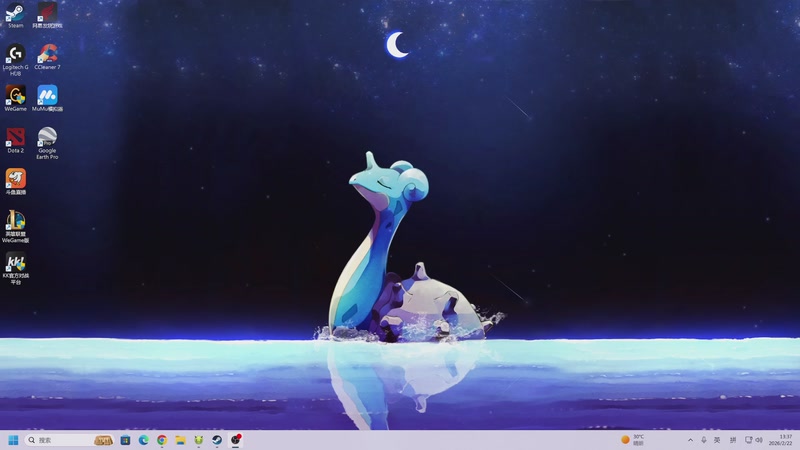Open the red game shortcut beside Steam
Screen dimensions: 800x450
[47, 16]
